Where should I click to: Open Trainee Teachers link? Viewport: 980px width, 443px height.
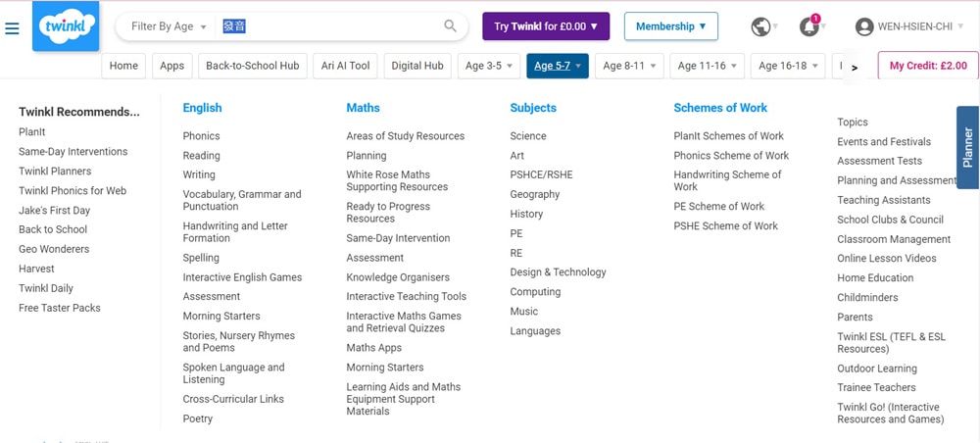876,387
